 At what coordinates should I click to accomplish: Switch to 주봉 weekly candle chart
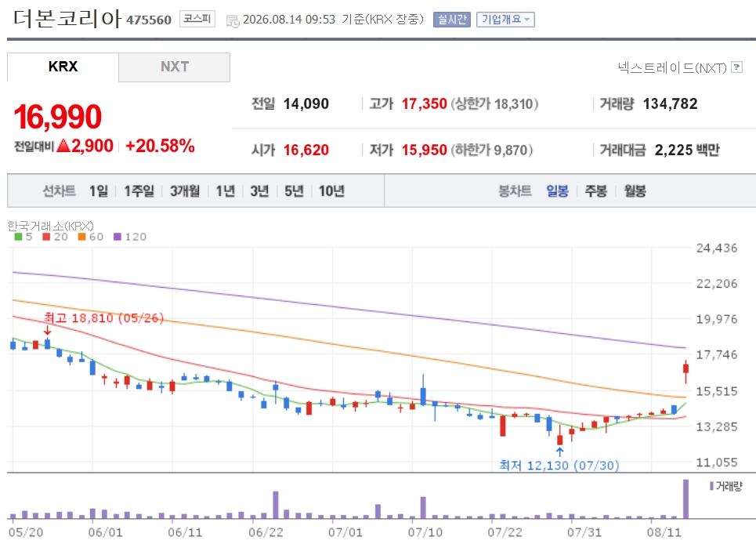pos(596,191)
